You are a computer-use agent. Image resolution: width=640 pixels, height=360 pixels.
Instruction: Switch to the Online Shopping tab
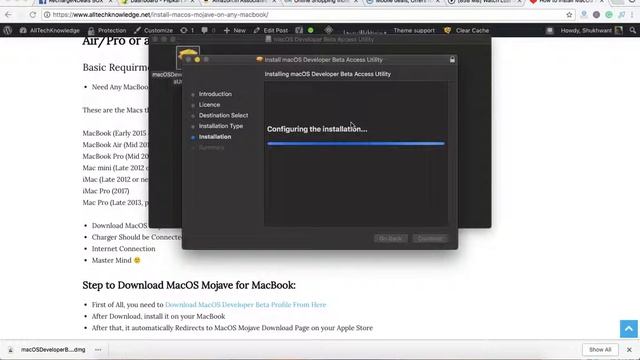(x=320, y=2)
